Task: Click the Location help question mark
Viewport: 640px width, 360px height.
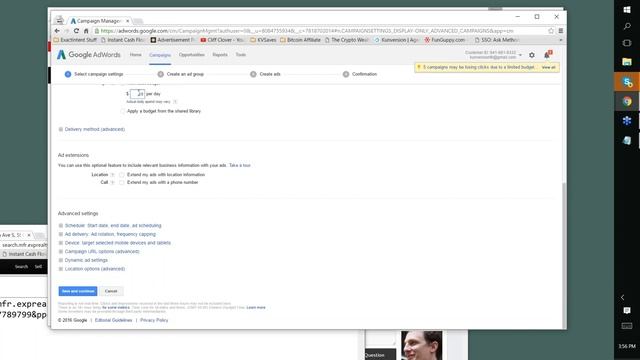Action: (113, 175)
